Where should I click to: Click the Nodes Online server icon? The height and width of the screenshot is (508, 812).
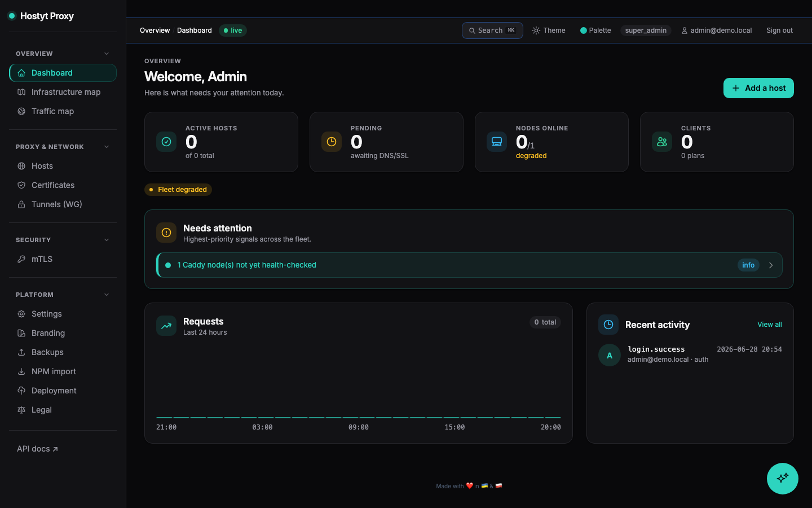tap(497, 142)
